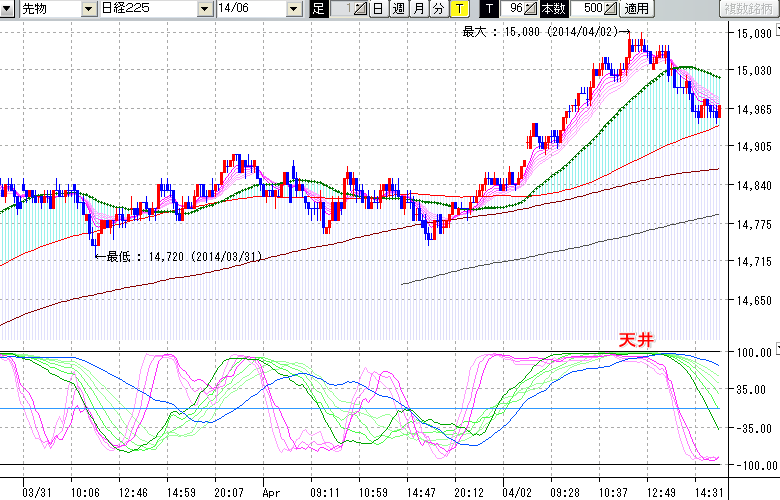780x500 pixels.
Task: Click the black 足 label icon
Action: 319,9
